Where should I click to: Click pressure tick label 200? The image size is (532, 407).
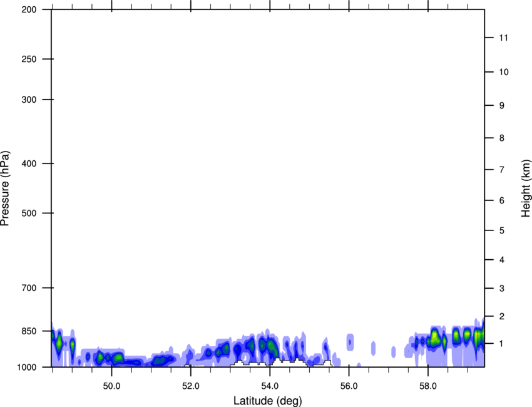29,9
